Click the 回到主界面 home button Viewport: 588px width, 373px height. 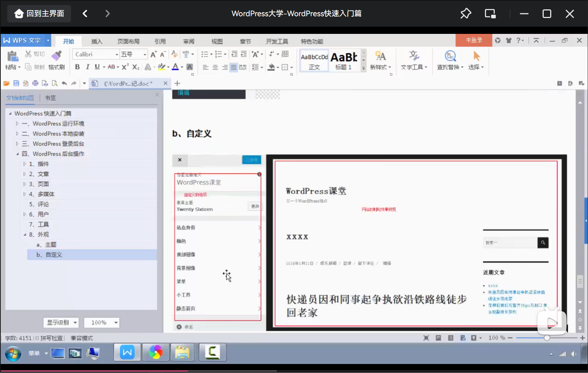[39, 14]
